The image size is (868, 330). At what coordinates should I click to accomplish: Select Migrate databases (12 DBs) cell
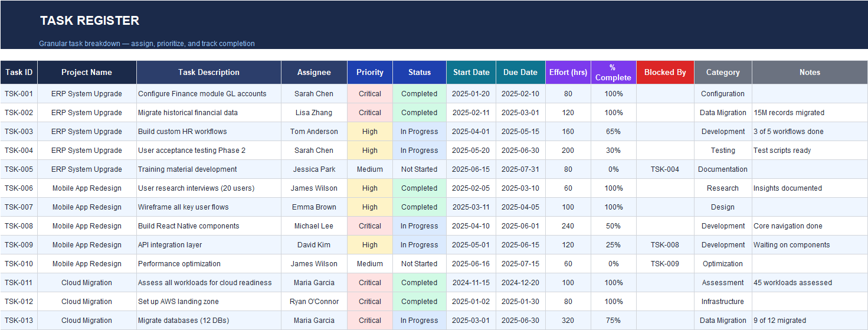point(209,320)
